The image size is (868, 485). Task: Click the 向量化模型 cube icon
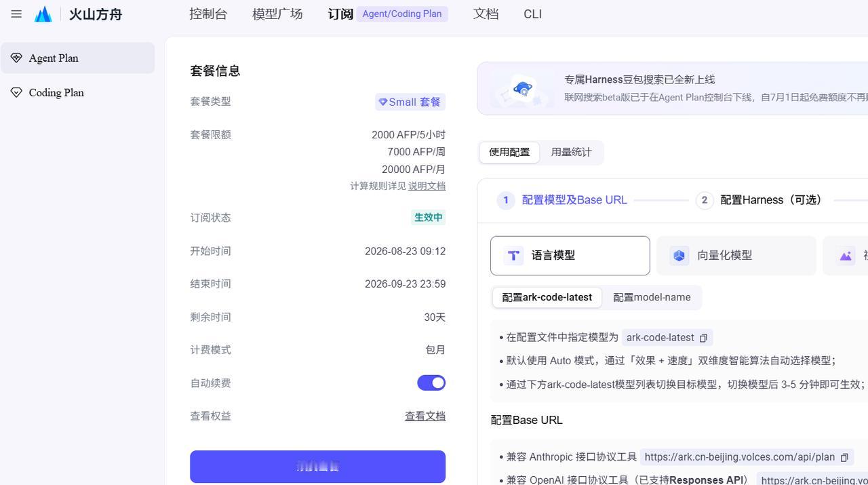(x=679, y=256)
